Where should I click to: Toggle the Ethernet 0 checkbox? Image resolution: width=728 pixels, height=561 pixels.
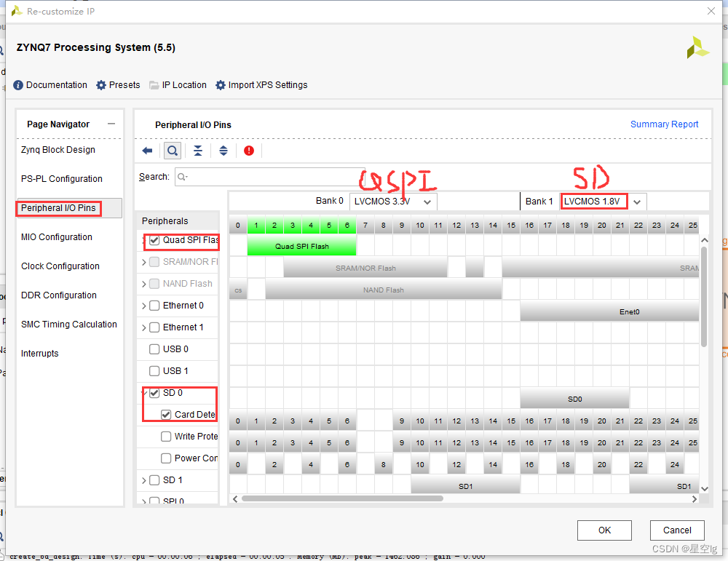coord(154,306)
